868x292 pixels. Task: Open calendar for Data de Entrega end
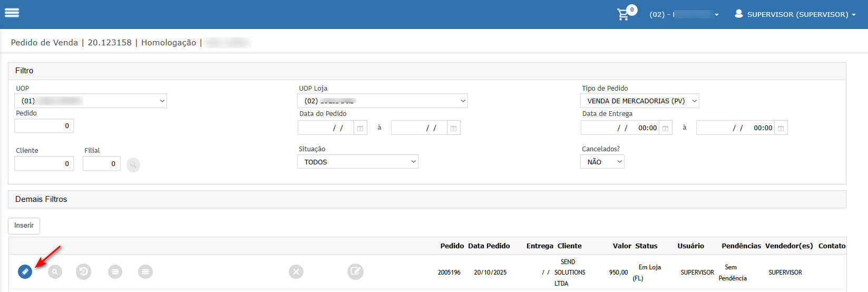click(781, 128)
